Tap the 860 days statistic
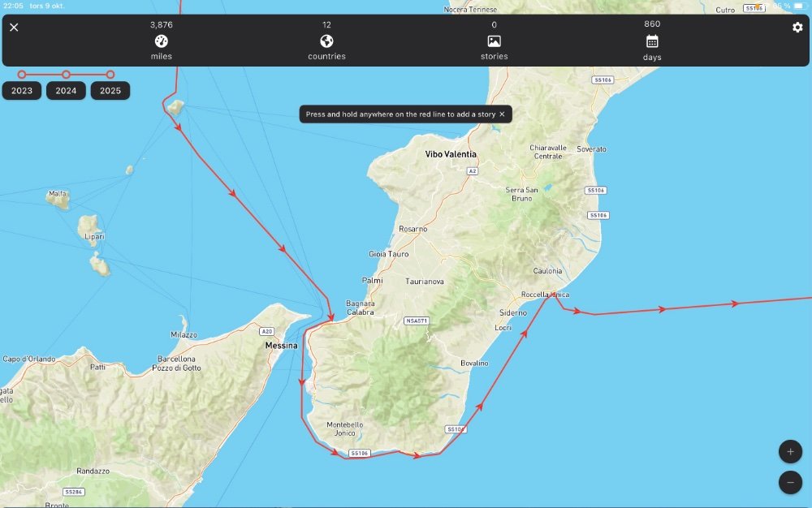 pos(652,24)
